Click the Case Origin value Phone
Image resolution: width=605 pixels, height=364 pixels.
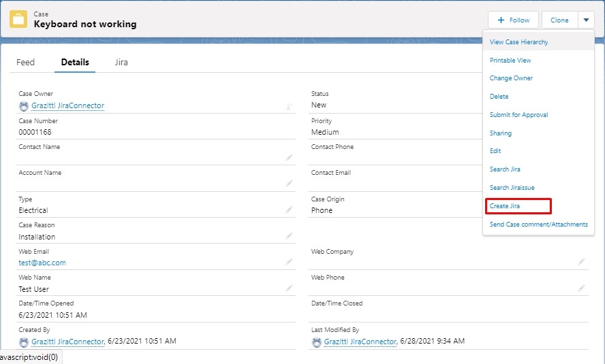[x=322, y=210]
